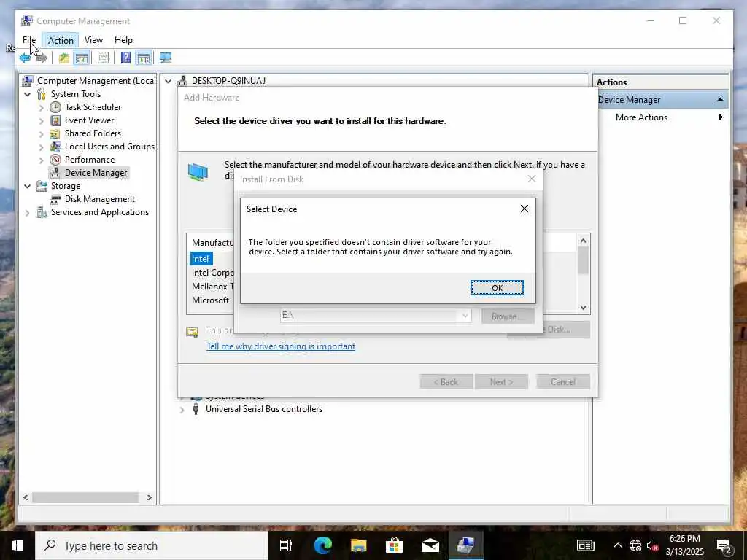Click the Event Viewer icon
Viewport: 747px width, 560px height.
click(55, 120)
